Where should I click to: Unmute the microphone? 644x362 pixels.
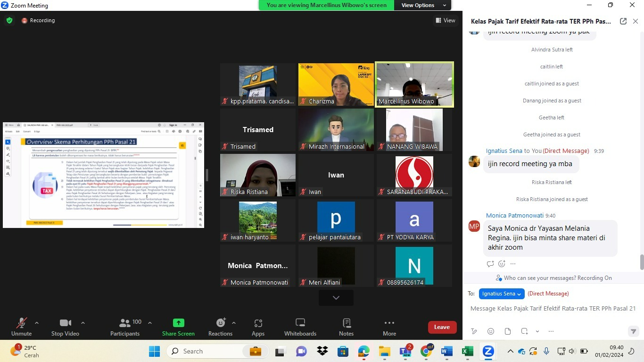point(21,327)
